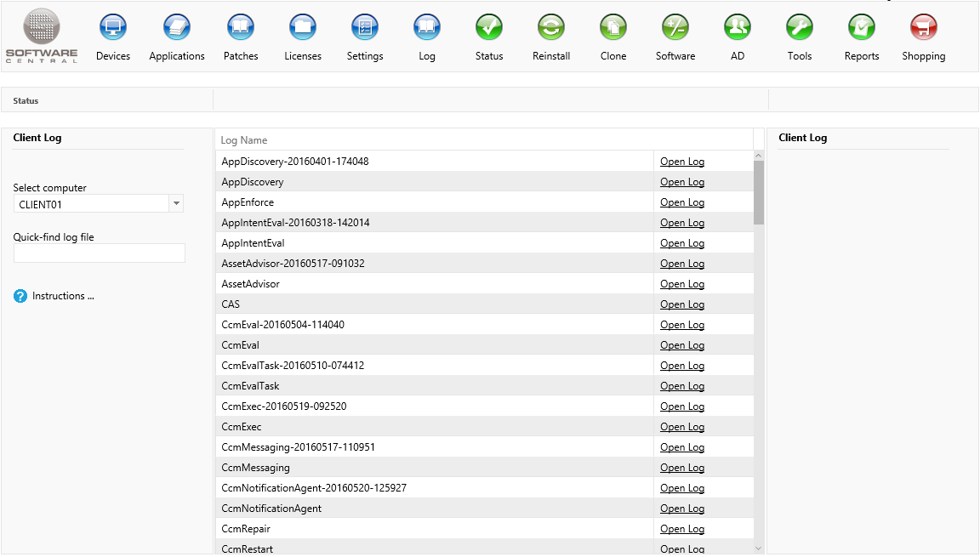Viewport: 980px width, 557px height.
Task: Select the CcmMessaging log row
Action: [x=255, y=468]
